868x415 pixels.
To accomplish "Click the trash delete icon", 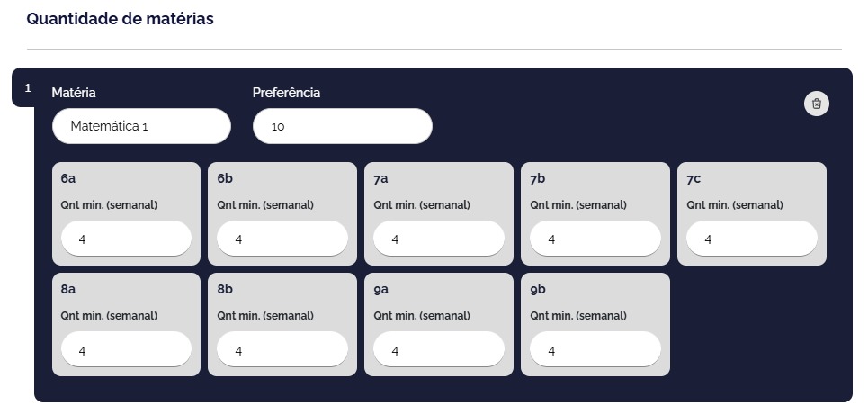I will pos(817,104).
